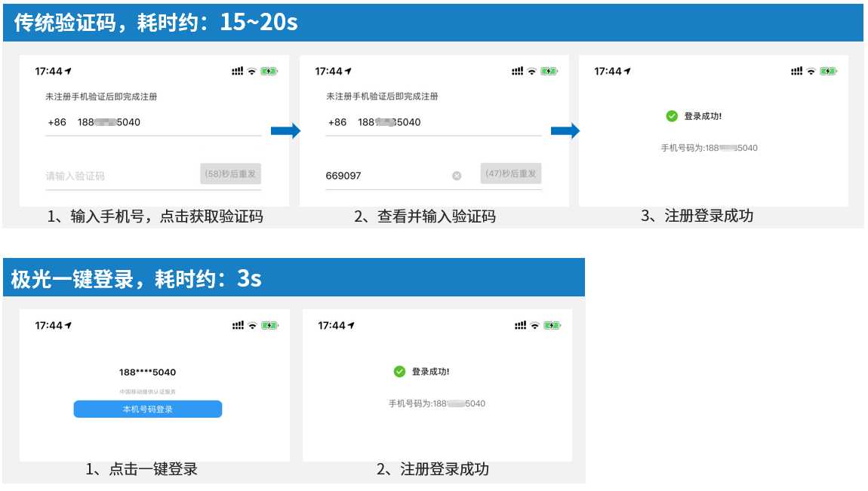Click '登录成功!' text in one-key login success screen

(x=431, y=372)
